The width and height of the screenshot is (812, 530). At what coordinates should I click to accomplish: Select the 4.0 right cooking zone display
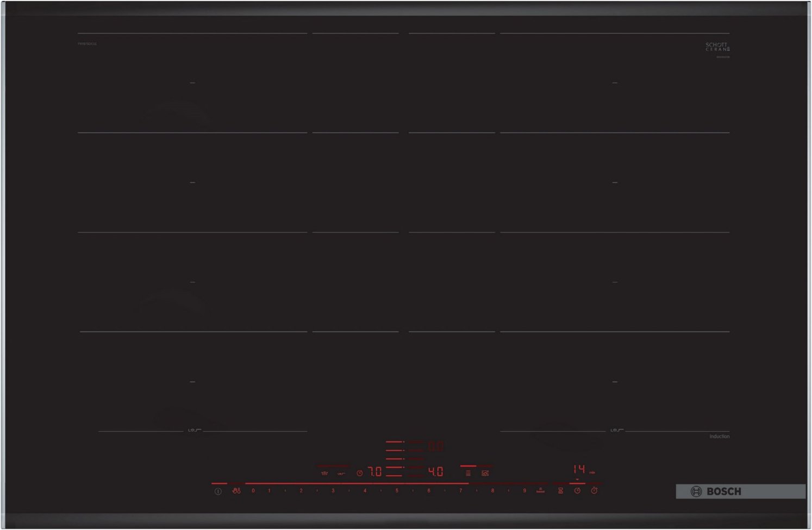[x=435, y=472]
